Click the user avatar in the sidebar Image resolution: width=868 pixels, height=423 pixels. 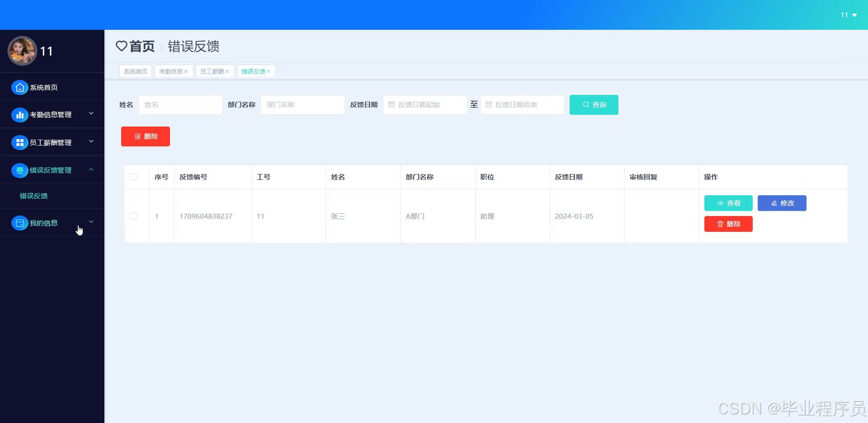point(22,51)
